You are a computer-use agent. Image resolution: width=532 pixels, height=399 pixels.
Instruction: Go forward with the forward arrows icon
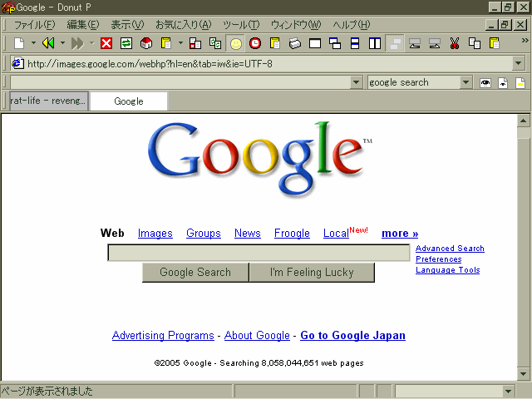click(x=77, y=43)
